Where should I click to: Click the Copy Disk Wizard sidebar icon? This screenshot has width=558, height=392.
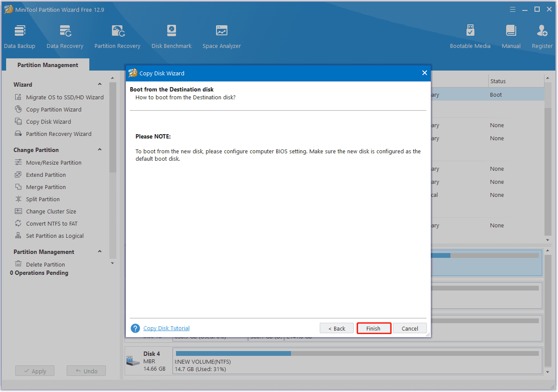(x=18, y=122)
